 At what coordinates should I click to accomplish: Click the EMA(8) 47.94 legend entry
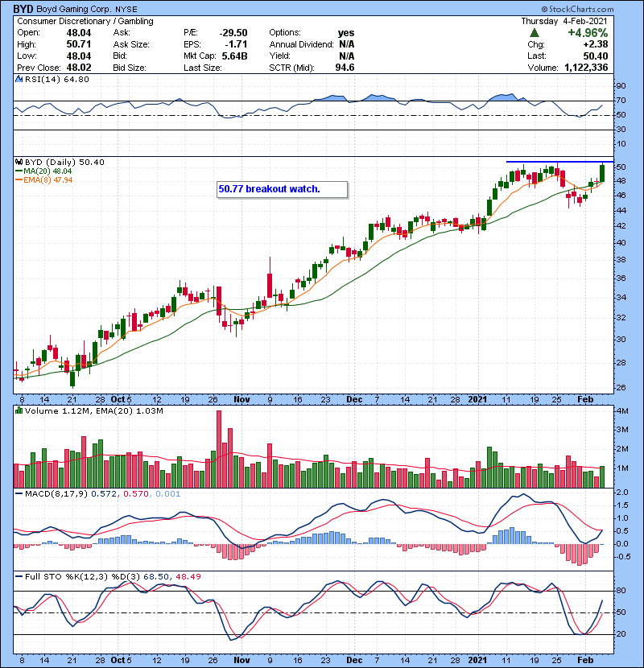click(44, 180)
